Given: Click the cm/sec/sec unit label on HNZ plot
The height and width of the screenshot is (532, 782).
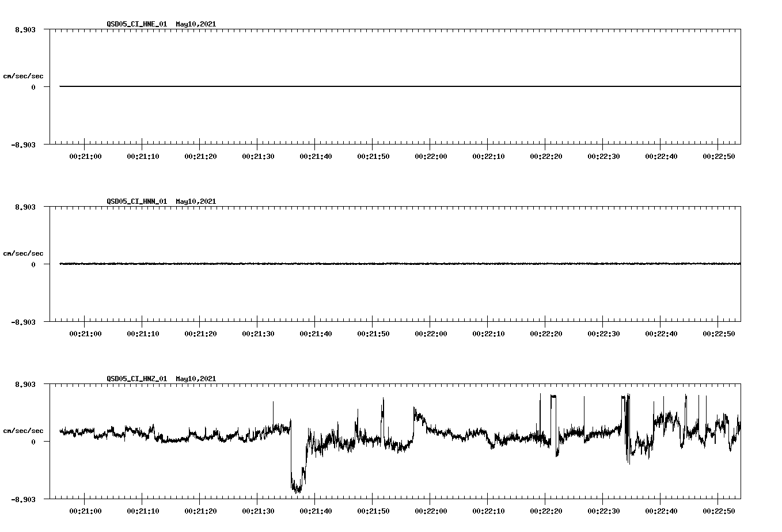Looking at the screenshot, I should coord(23,431).
